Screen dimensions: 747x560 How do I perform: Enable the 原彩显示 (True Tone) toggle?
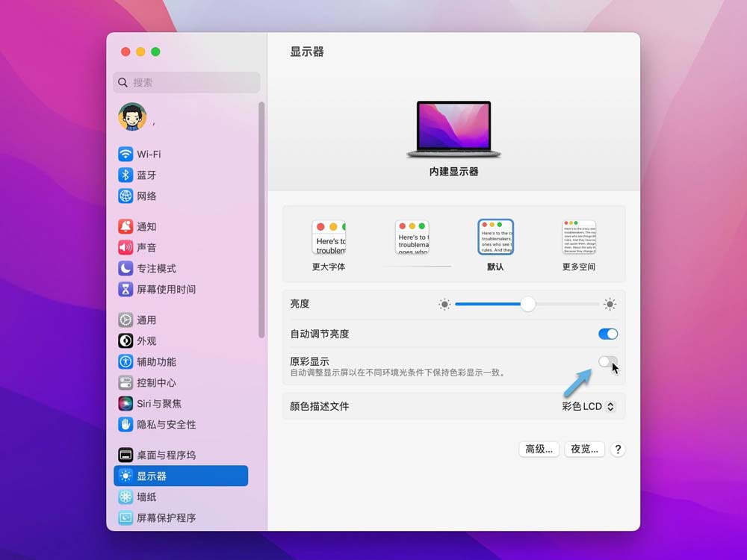point(607,361)
